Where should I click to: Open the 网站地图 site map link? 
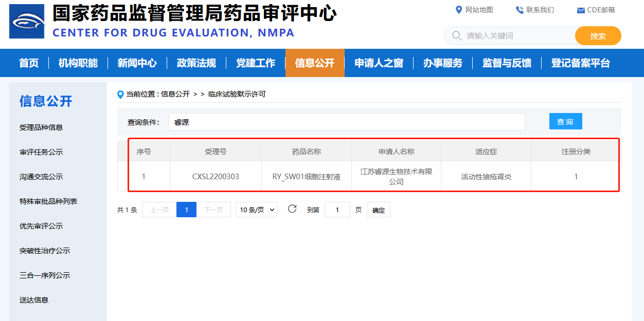point(474,10)
